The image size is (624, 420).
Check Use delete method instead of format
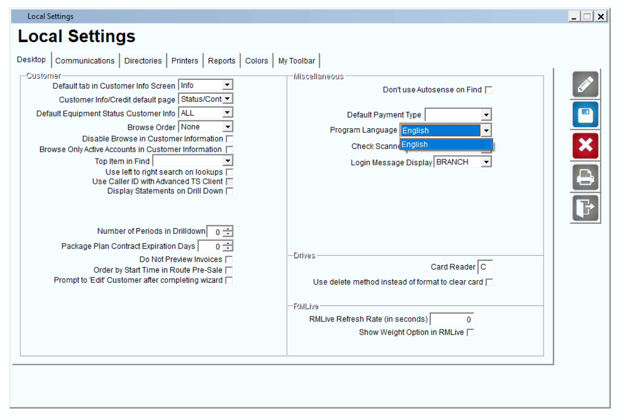[x=489, y=282]
